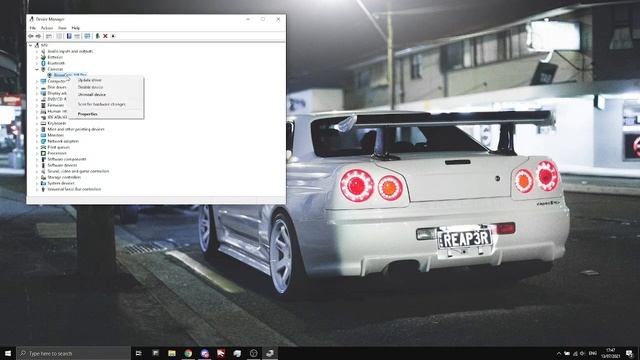This screenshot has width=640, height=360.
Task: Expand the Network adapters category
Action: click(37, 141)
